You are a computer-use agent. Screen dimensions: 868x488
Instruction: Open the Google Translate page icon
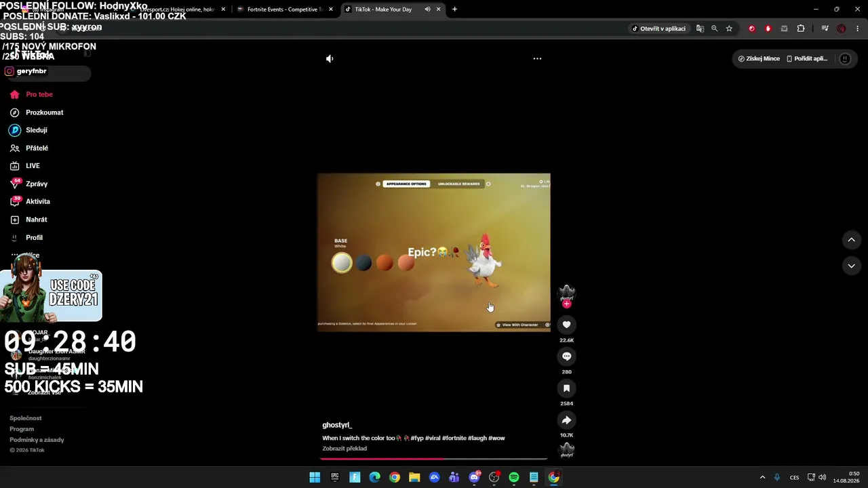pos(700,28)
